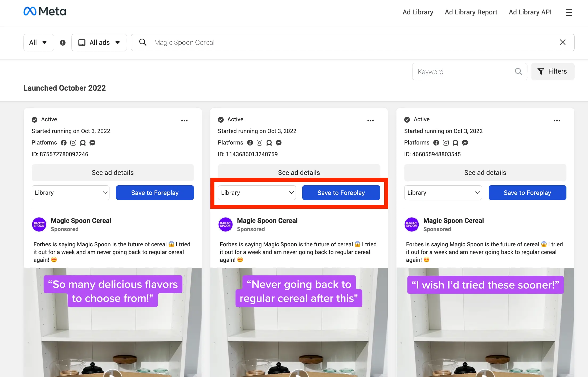Open the hamburger menu icon
This screenshot has width=588, height=377.
coord(569,12)
